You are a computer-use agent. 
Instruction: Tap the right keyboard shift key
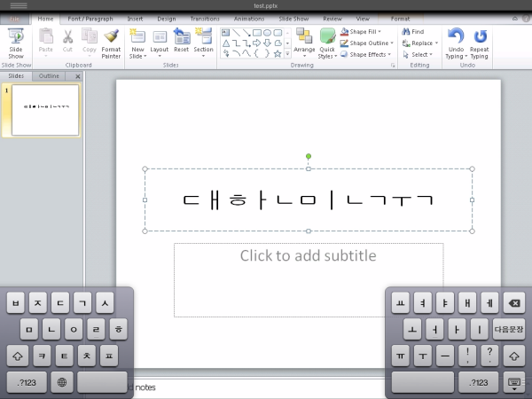point(513,356)
